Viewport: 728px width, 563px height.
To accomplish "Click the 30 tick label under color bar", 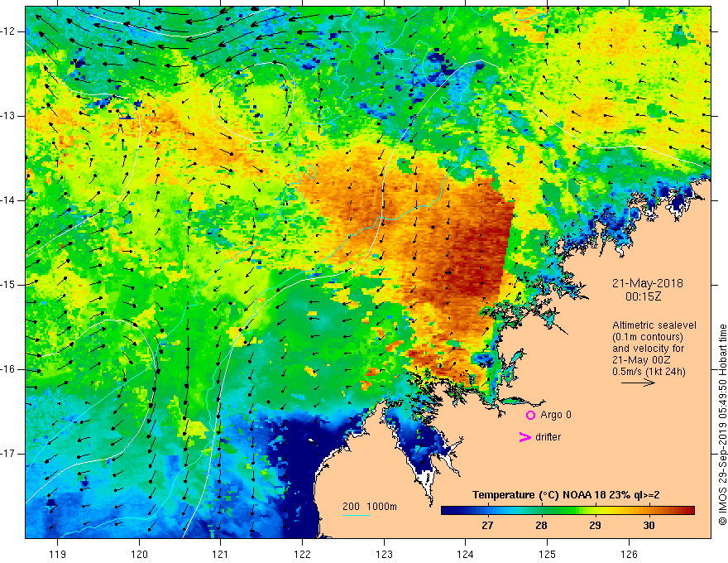I will click(x=649, y=526).
